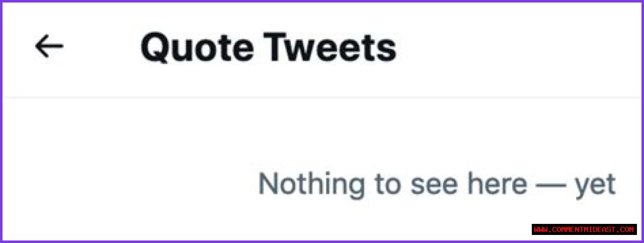Click the red COMMENTMIDEAST watermark text
The height and width of the screenshot is (243, 644).
(584, 229)
